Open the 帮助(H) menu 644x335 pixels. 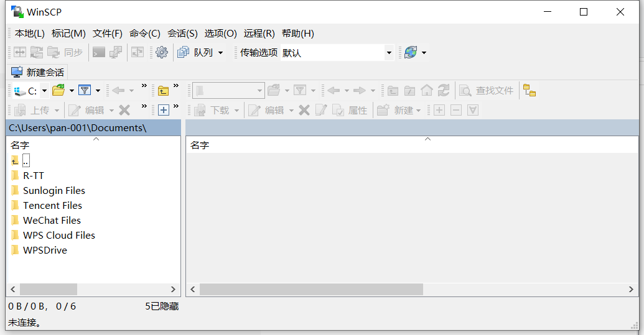coord(298,33)
